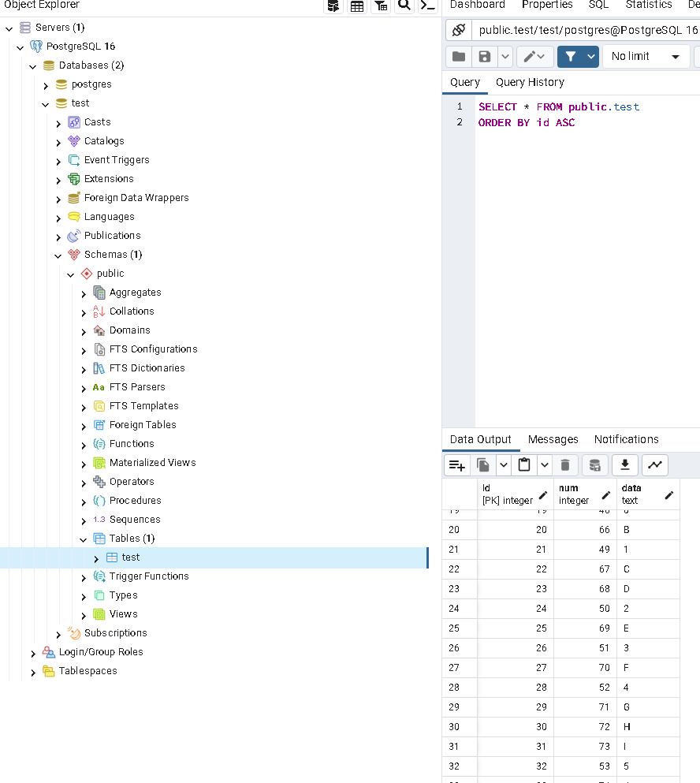700x783 pixels.
Task: Click the connection string field public.test/test/postgres
Action: (586, 30)
